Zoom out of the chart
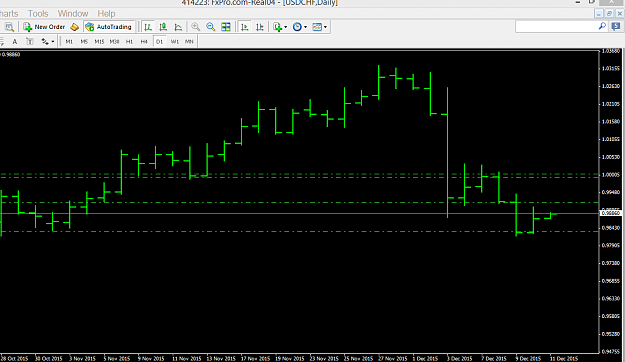 pos(210,27)
